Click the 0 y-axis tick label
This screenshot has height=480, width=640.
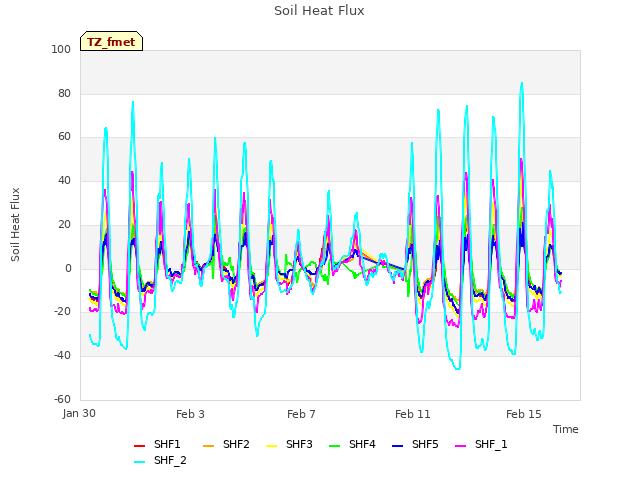click(x=68, y=269)
